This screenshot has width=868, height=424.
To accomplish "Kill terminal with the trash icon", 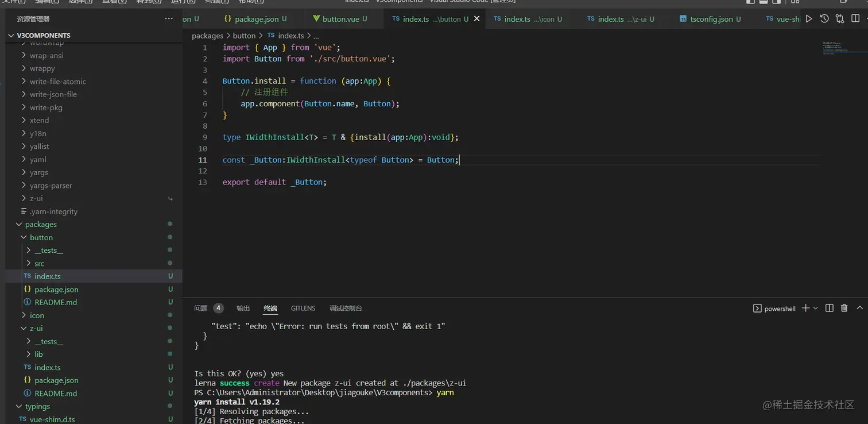I will tap(844, 308).
